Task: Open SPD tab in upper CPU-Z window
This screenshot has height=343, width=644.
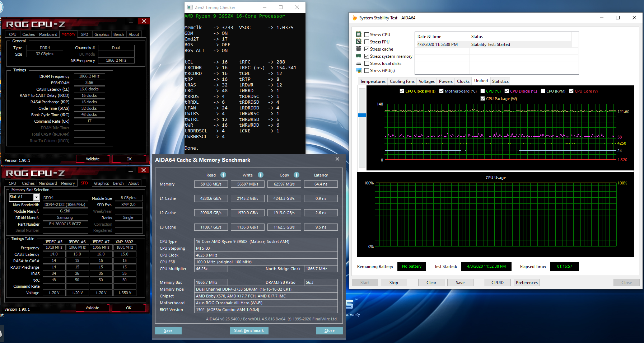Action: tap(85, 34)
